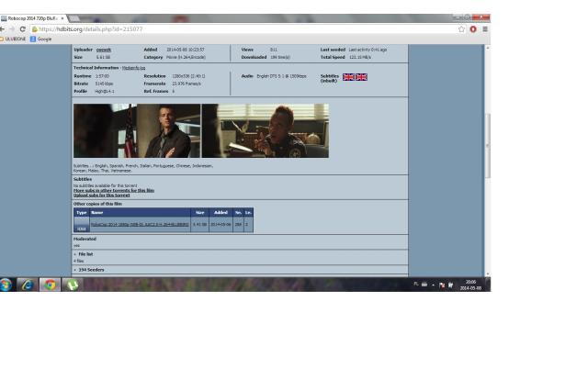The image size is (588, 391).
Task: Select the Robocop 2014 720p browser tab
Action: pyautogui.click(x=32, y=18)
